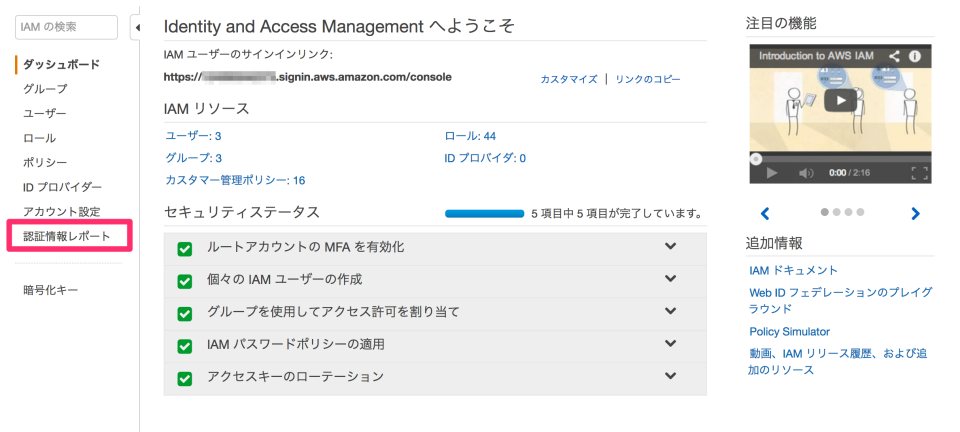
Task: Open ユーザー in the sidebar
Action: (45, 113)
